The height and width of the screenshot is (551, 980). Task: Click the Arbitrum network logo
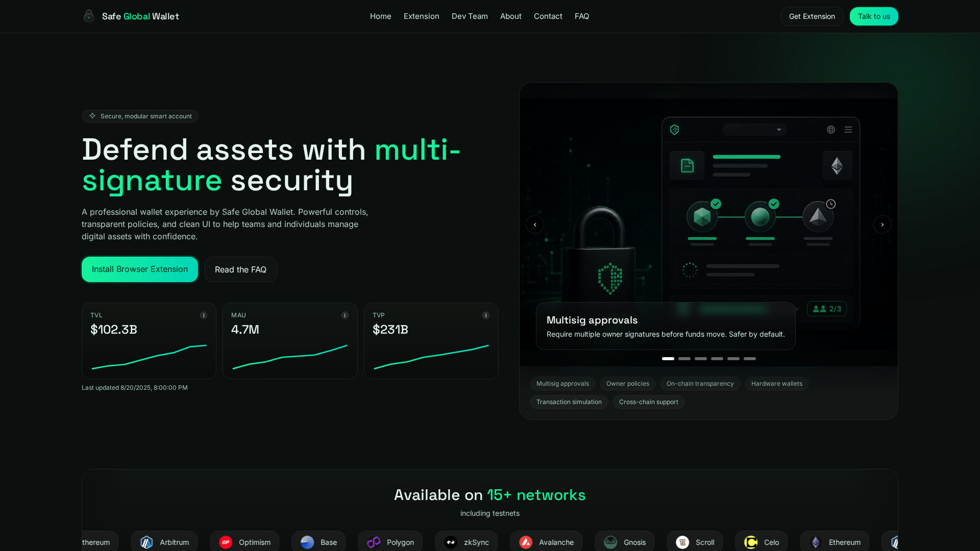pyautogui.click(x=146, y=542)
